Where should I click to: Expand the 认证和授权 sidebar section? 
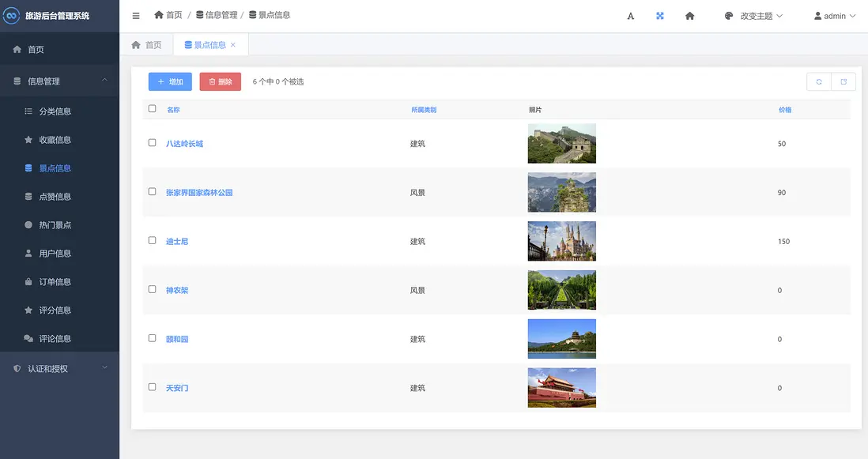pyautogui.click(x=59, y=368)
